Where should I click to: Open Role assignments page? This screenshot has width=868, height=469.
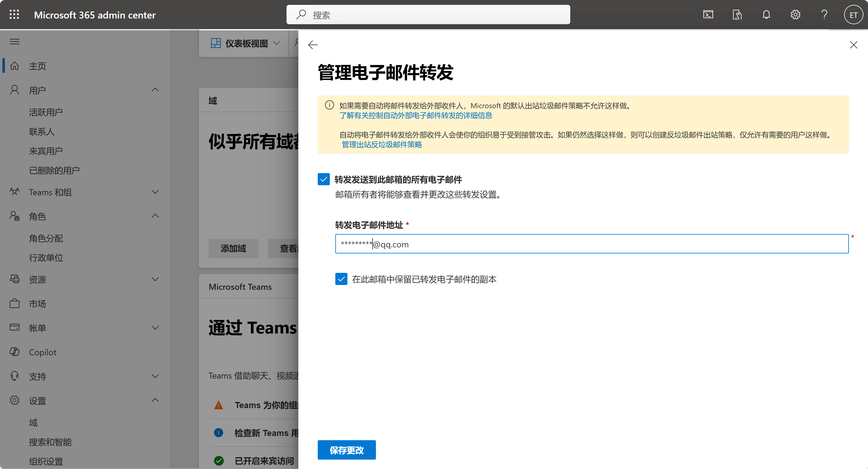coord(46,238)
